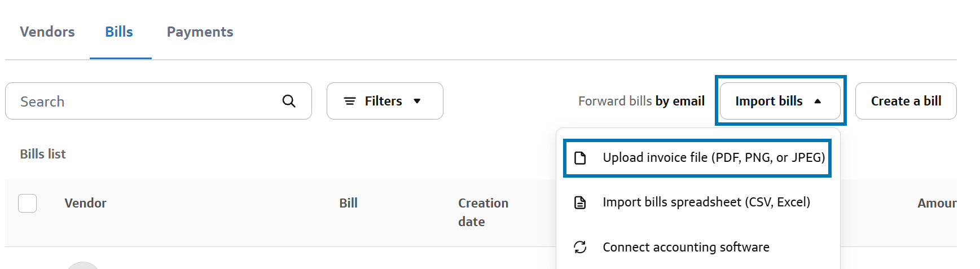Click the file icon for Upload invoice
The image size is (980, 269).
580,158
